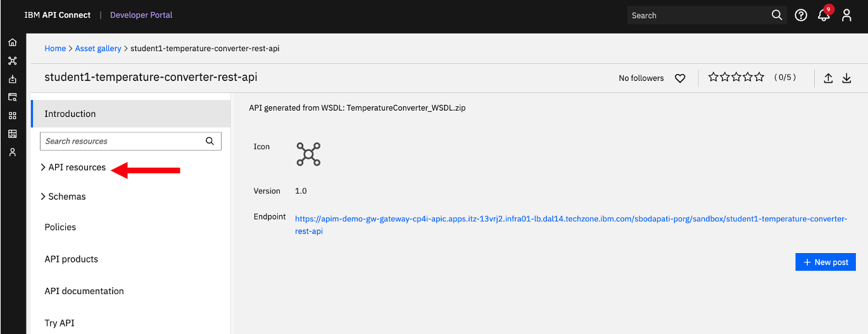Click the download-tray icon in left rail
The image size is (868, 334).
13,80
